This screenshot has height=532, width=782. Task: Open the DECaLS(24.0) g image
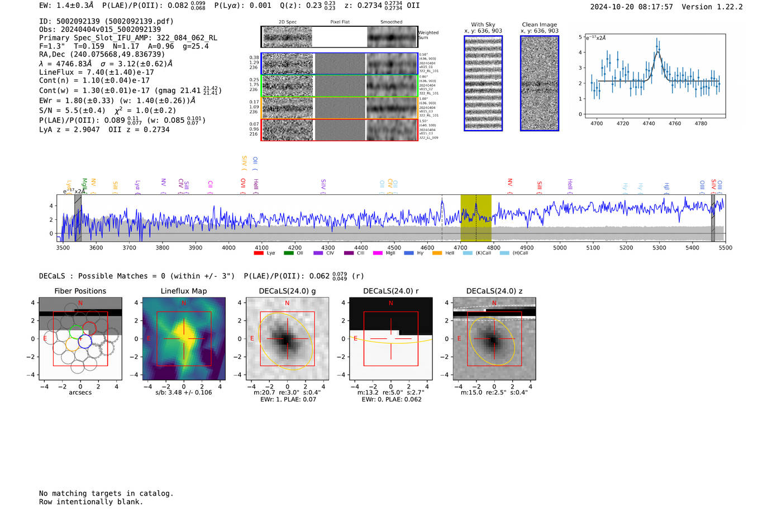[287, 339]
